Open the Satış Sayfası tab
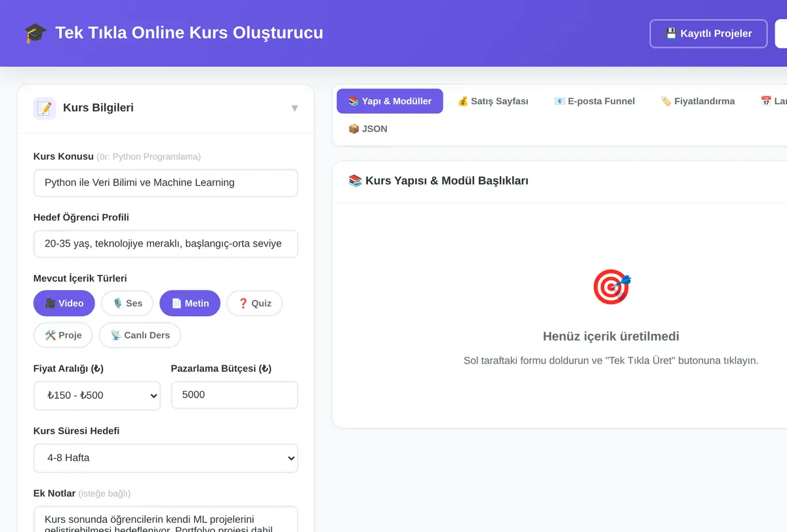Screen dimensions: 787x532 tap(493, 101)
